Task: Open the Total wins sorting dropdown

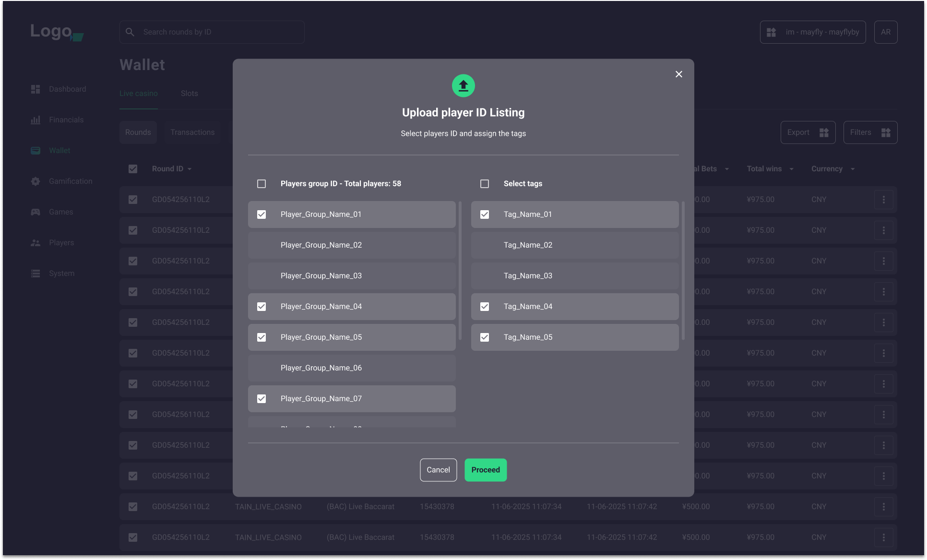Action: click(791, 168)
